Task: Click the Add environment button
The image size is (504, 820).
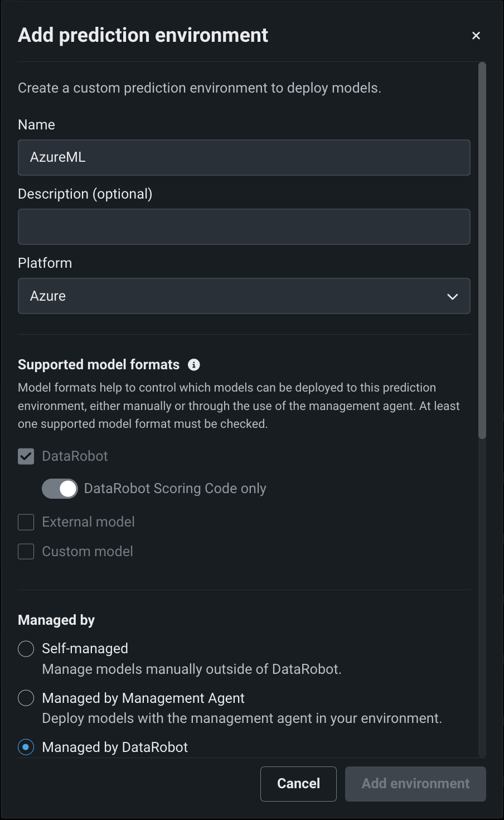Action: [415, 784]
